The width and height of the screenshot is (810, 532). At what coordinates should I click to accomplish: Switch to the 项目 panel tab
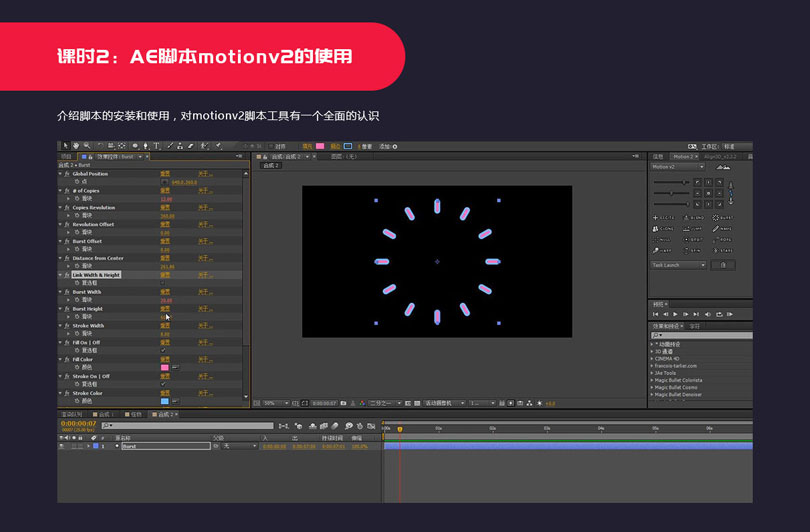point(66,157)
